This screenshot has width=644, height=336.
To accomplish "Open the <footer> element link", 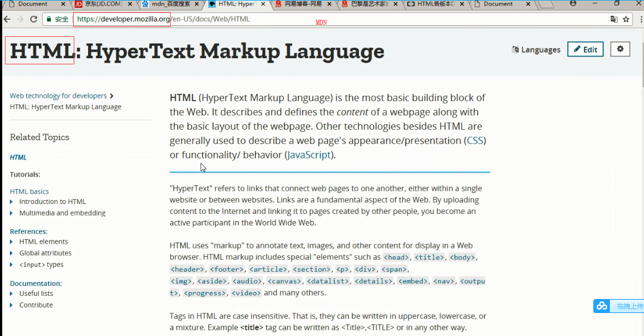I will coord(227,269).
